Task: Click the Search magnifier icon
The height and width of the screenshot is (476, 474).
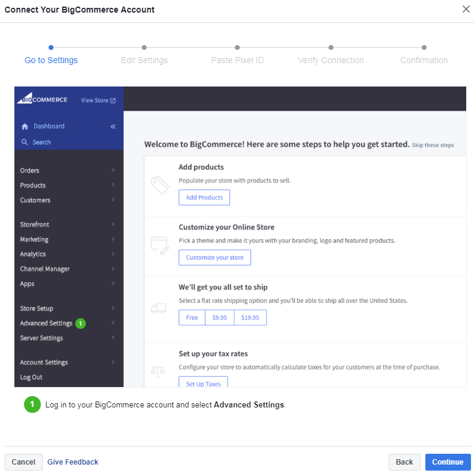Action: click(x=25, y=142)
